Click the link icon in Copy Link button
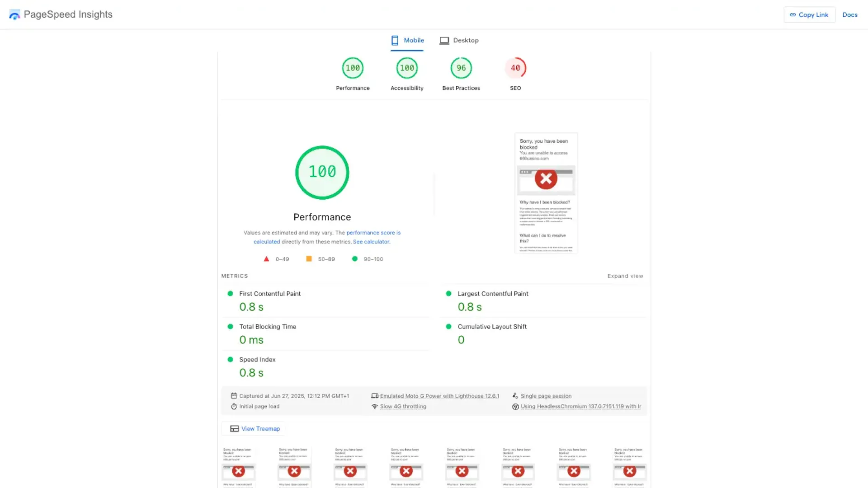868x488 pixels. (793, 15)
